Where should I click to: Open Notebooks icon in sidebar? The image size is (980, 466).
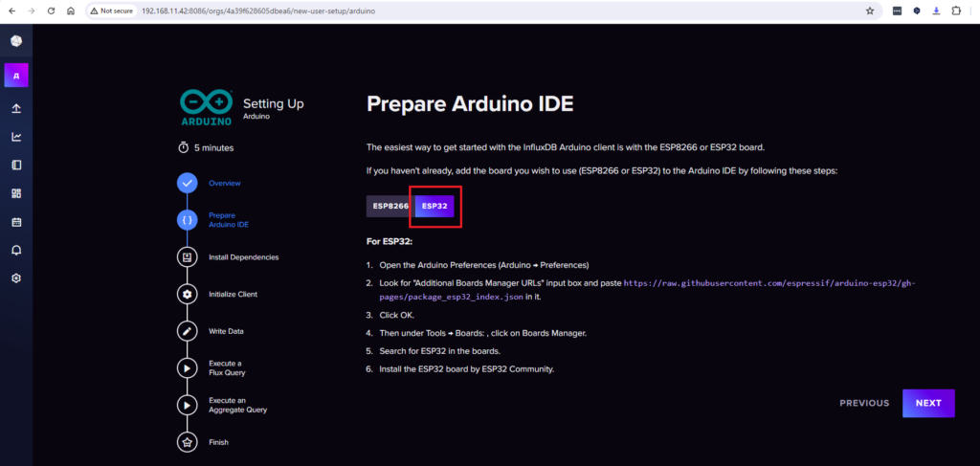click(16, 165)
